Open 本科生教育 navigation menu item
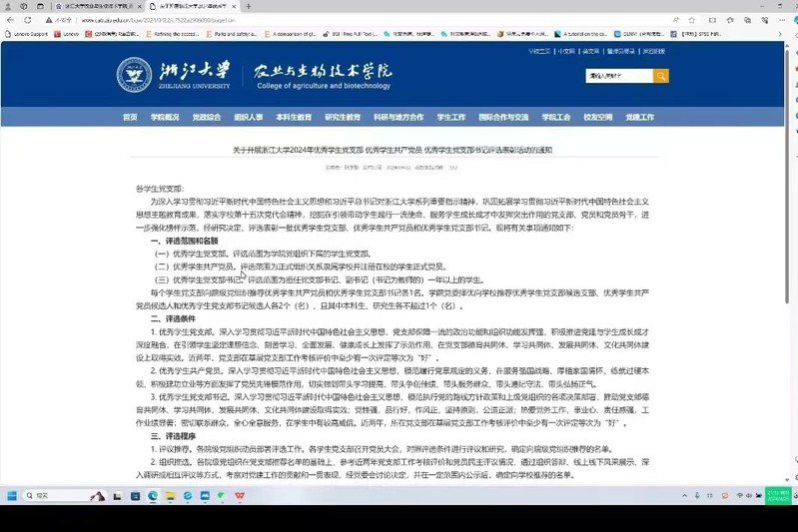Screen dimensions: 798x532 point(294,117)
